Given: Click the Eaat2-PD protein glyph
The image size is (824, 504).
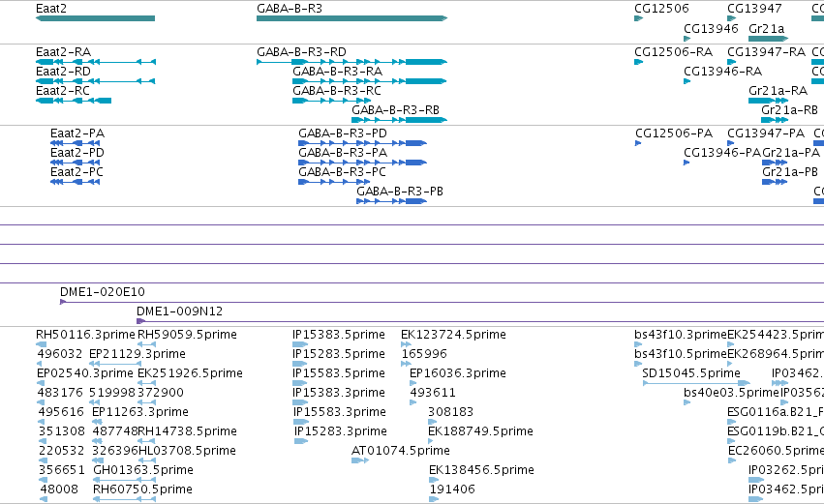Looking at the screenshot, I should (x=76, y=163).
